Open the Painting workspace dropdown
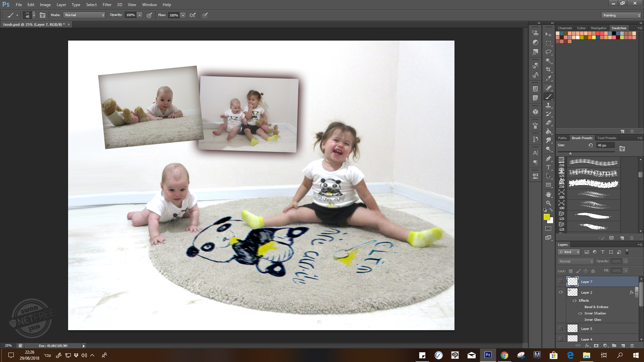The width and height of the screenshot is (644, 362). coord(621,15)
